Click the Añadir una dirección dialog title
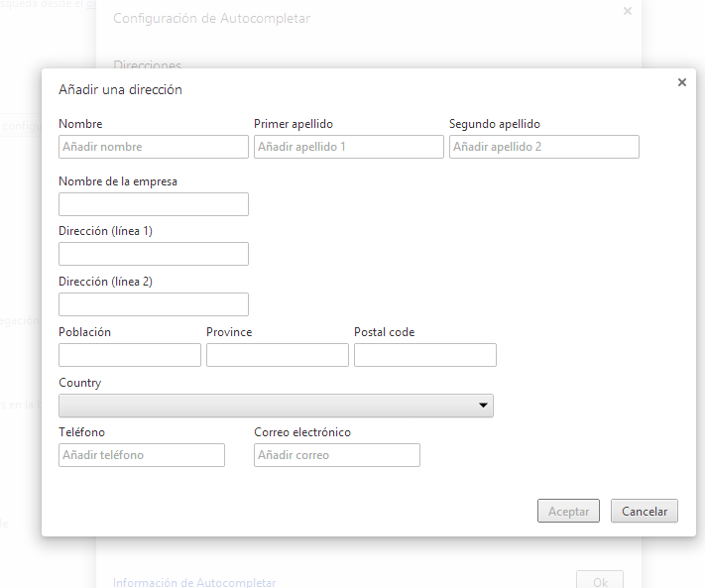 [x=120, y=90]
